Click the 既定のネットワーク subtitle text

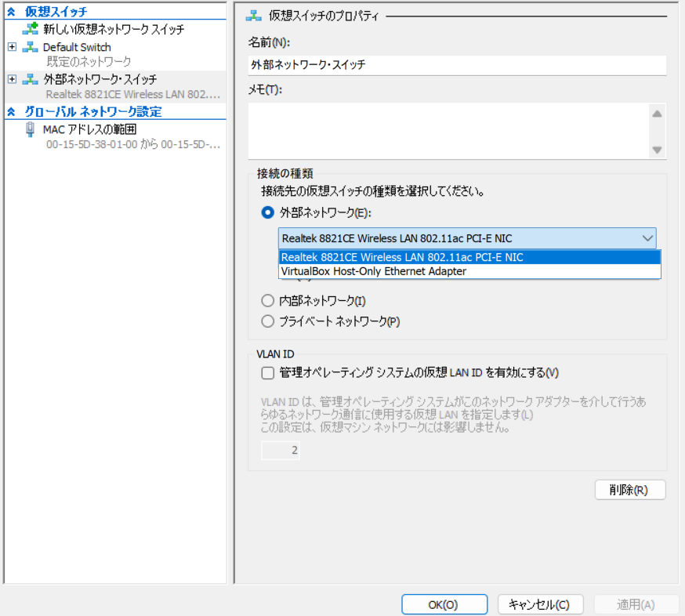tap(89, 62)
